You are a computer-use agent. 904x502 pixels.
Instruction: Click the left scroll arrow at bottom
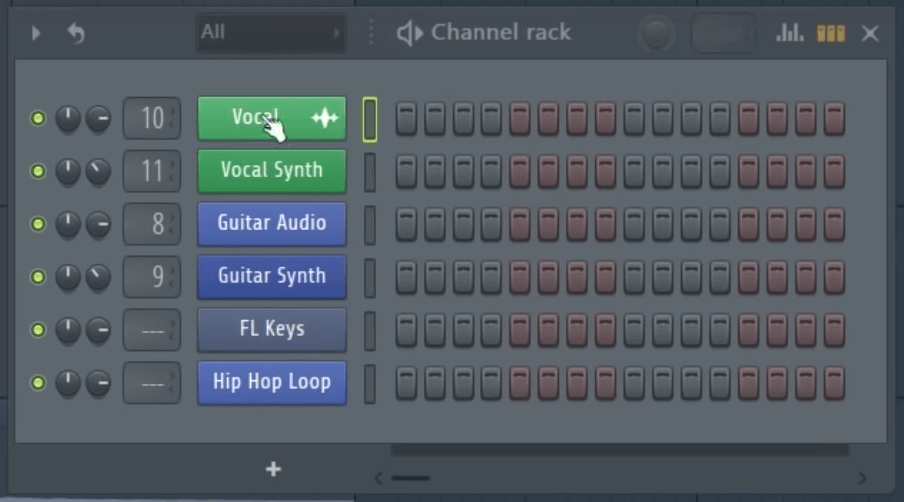(379, 478)
